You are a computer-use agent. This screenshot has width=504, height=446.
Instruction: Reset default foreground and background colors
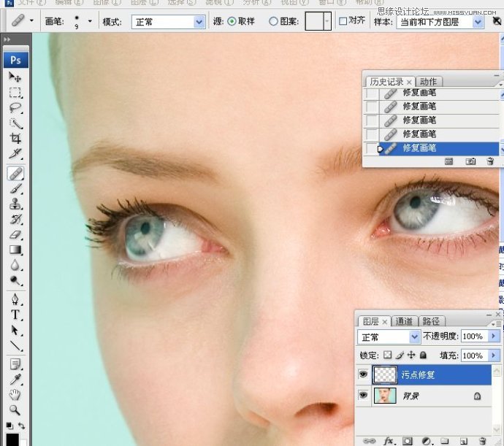9,426
